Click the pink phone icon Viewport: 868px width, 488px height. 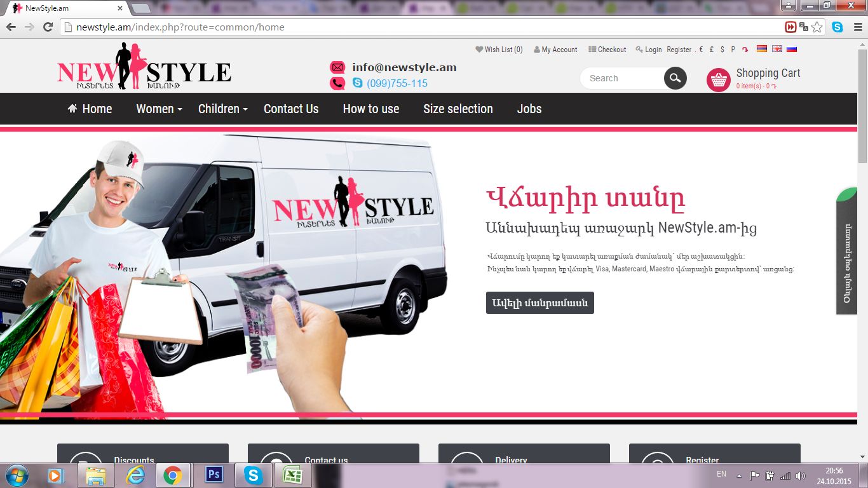click(337, 83)
